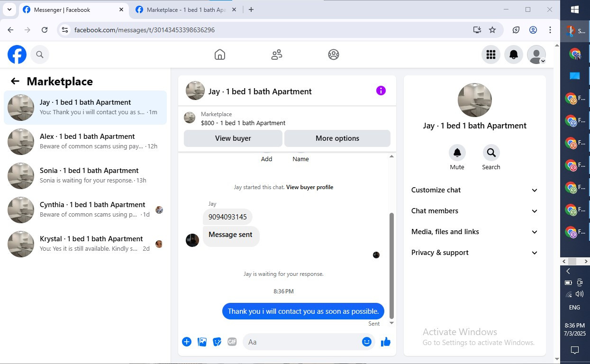Screen dimensions: 590x364
Task: Open Windows Start button in taskbar
Action: [x=575, y=9]
